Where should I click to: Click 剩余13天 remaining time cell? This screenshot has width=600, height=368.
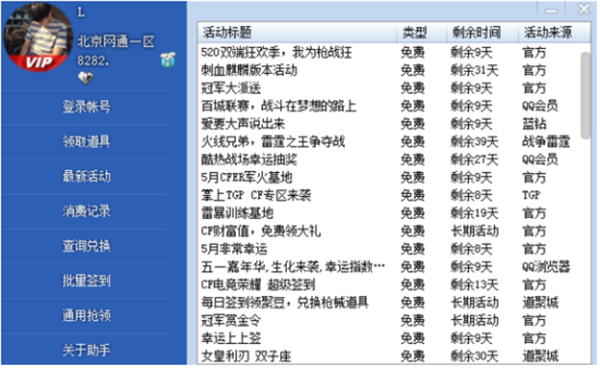click(x=474, y=285)
